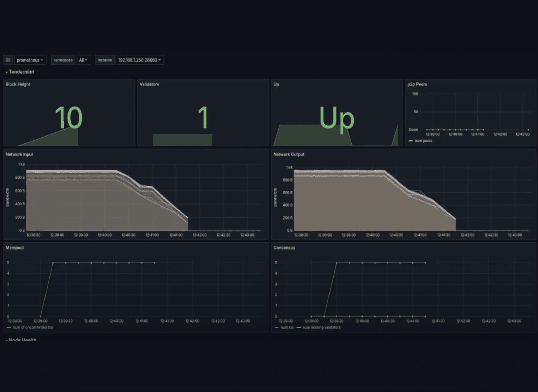Click the num peers legend color swatch
The image size is (538, 392).
coord(411,141)
